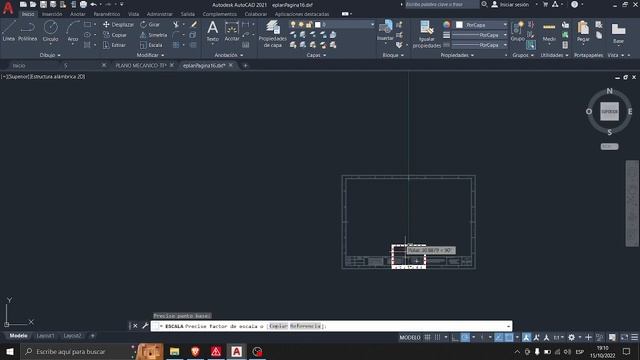Screen dimensions: 640x360
Task: Expand the Anotación panel
Action: 229,55
